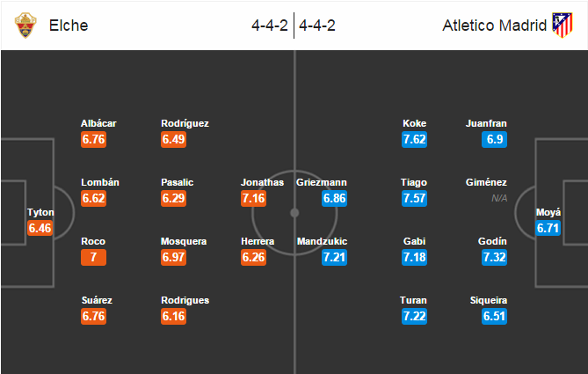Select Jonathas' 7.16 rating badge
Viewport: 588px width, 374px height.
[253, 198]
